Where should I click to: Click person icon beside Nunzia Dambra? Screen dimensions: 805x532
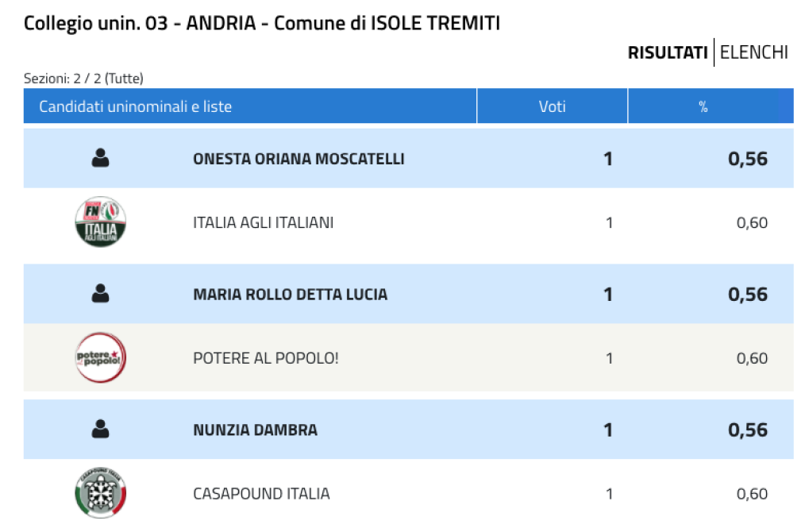click(x=100, y=430)
